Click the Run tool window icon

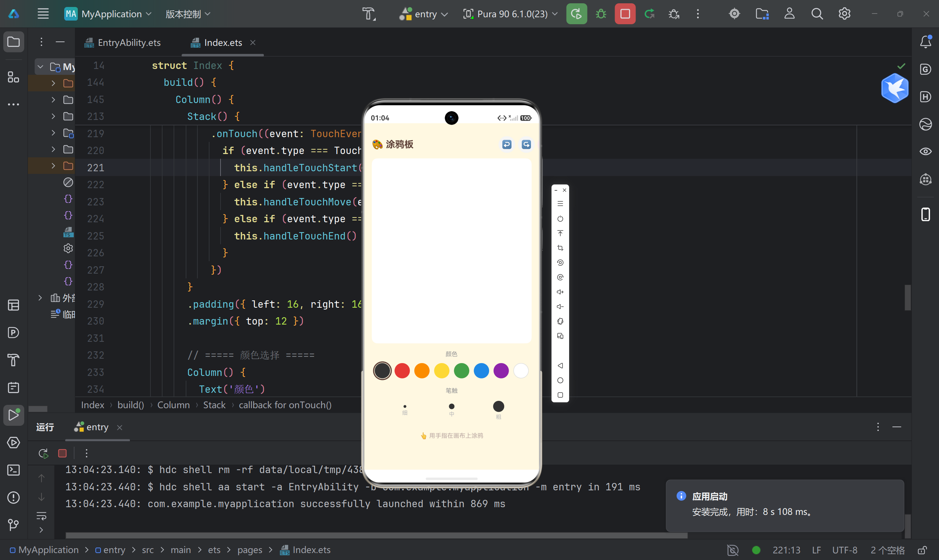point(14,415)
